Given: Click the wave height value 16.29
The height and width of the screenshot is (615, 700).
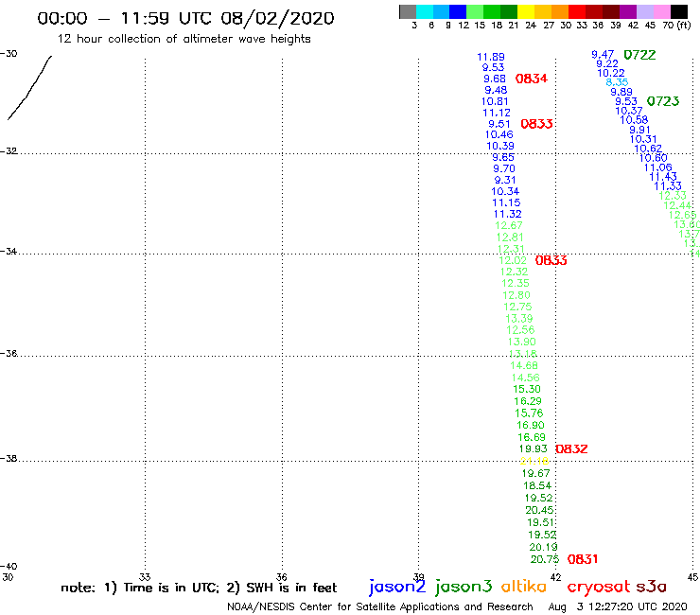Looking at the screenshot, I should tap(528, 401).
